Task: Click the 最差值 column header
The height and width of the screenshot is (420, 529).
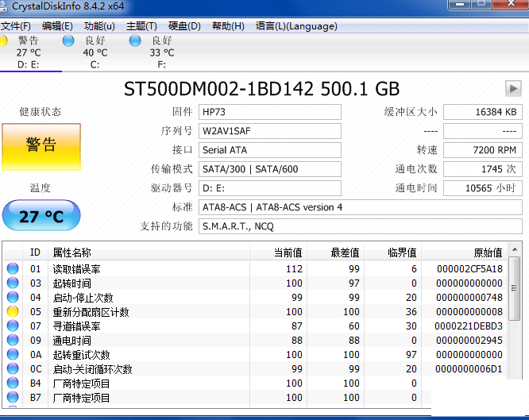Action: pyautogui.click(x=336, y=252)
